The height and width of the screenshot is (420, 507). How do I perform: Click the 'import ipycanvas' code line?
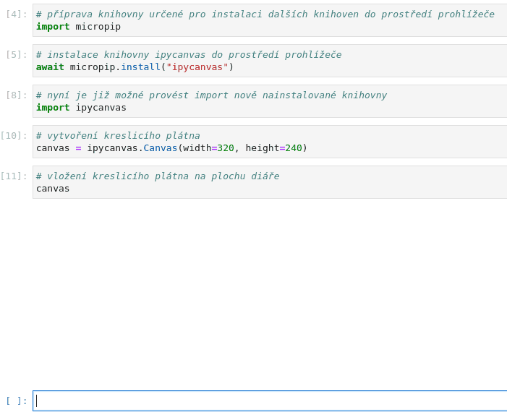pos(81,108)
